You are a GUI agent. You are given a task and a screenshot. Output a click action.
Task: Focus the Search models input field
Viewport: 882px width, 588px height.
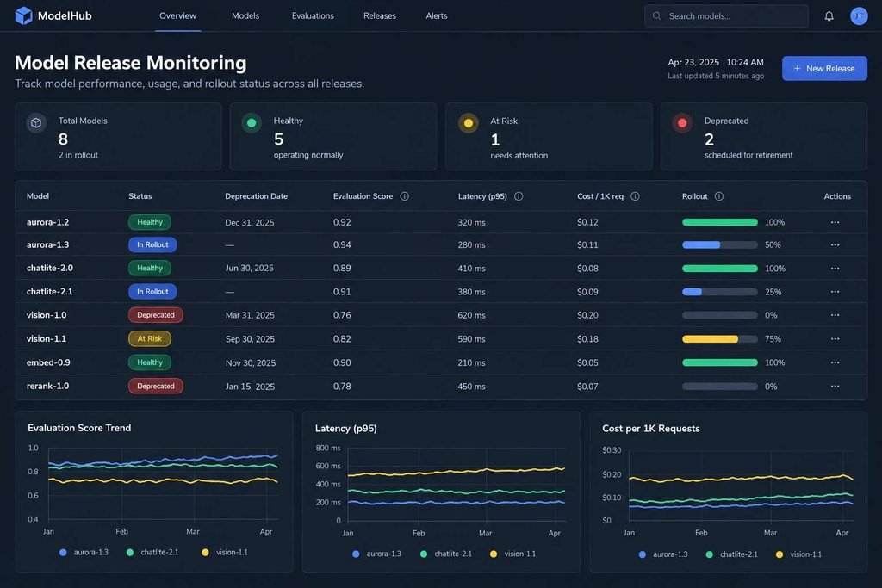click(x=726, y=16)
